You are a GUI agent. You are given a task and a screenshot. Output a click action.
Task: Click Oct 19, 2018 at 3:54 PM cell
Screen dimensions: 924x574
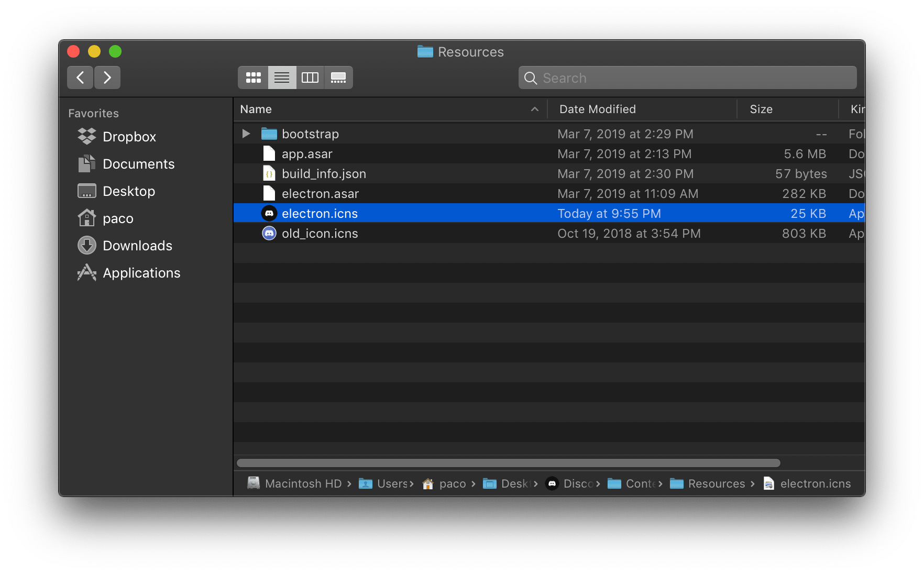[x=629, y=233]
